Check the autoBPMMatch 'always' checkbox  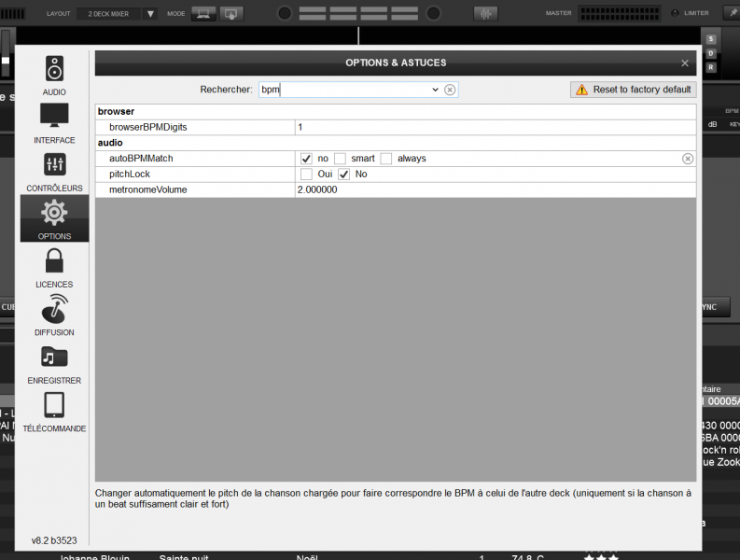pos(386,159)
